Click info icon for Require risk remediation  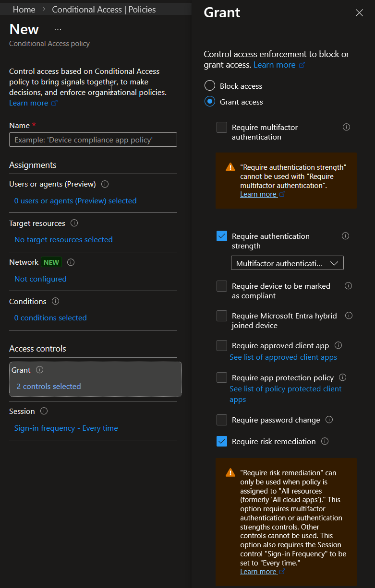pos(325,441)
